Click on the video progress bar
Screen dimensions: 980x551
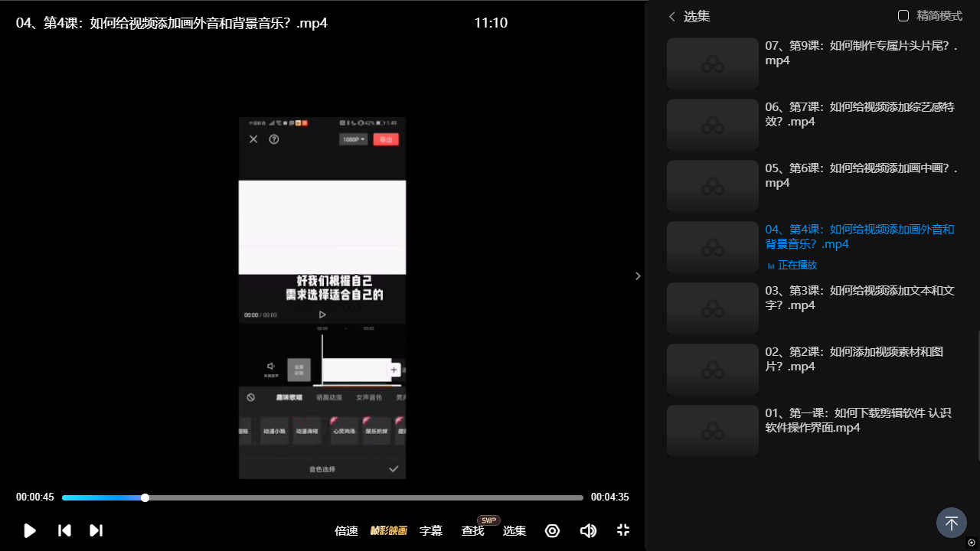(x=322, y=497)
